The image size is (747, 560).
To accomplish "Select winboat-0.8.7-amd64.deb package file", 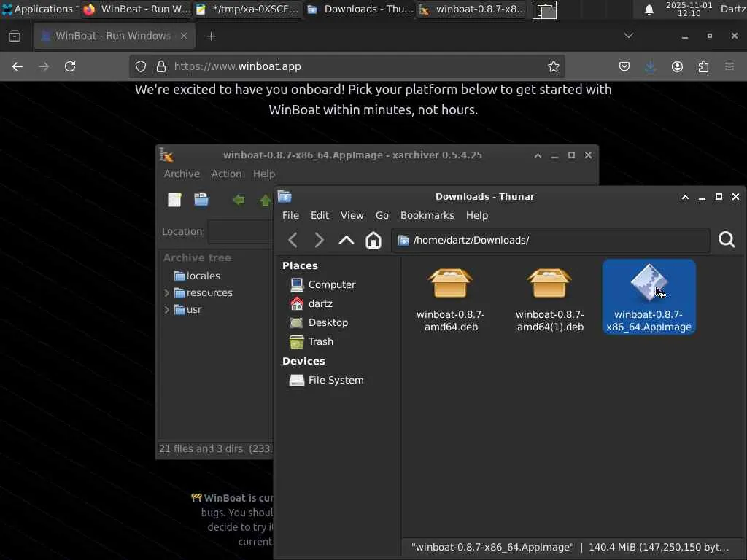I will click(451, 299).
